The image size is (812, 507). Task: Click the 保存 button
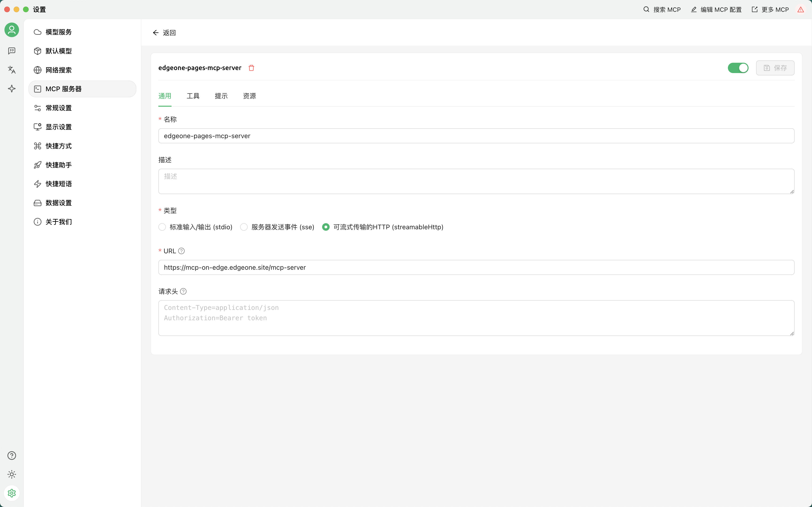(775, 68)
